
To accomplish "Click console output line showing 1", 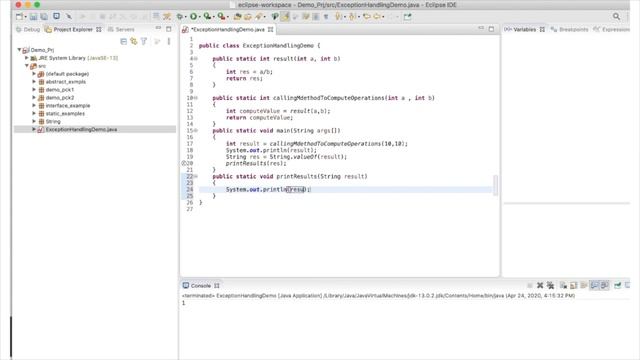I will pos(184,303).
